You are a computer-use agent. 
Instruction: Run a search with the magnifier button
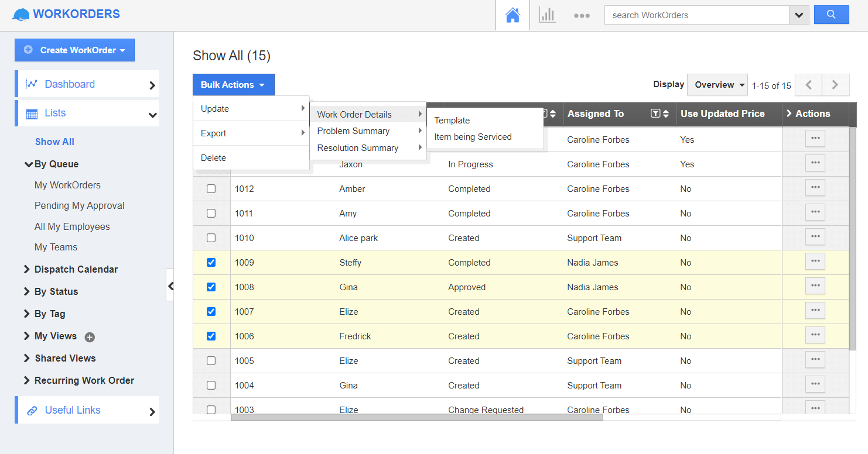831,14
